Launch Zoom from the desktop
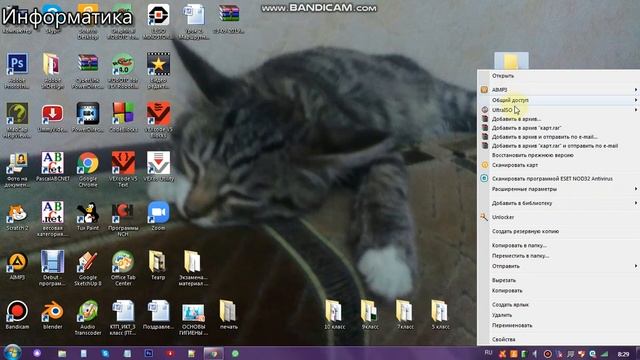This screenshot has height=360, width=640. click(158, 216)
